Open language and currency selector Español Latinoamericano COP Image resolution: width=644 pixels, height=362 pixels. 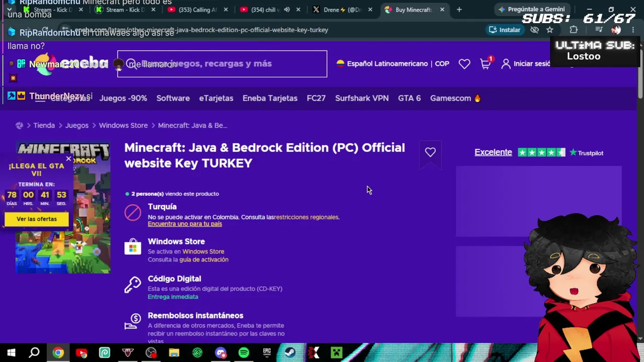coord(392,64)
